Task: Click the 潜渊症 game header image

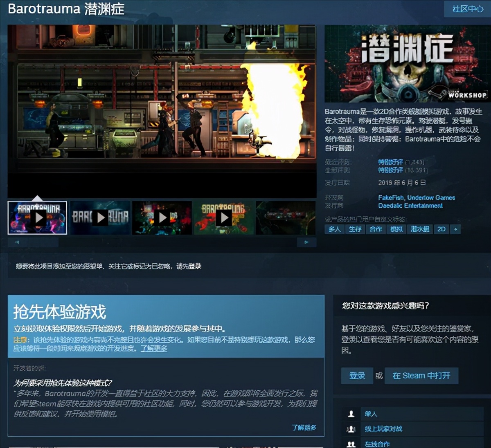Action: (407, 64)
